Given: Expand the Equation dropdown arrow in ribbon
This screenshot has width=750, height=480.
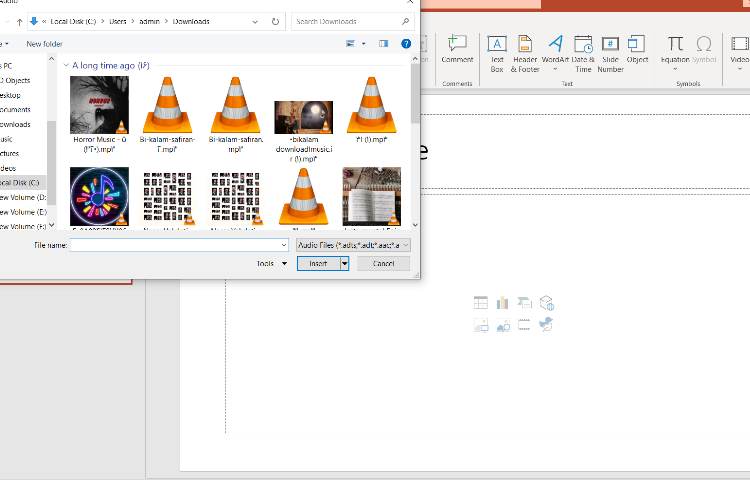Looking at the screenshot, I should [x=675, y=69].
